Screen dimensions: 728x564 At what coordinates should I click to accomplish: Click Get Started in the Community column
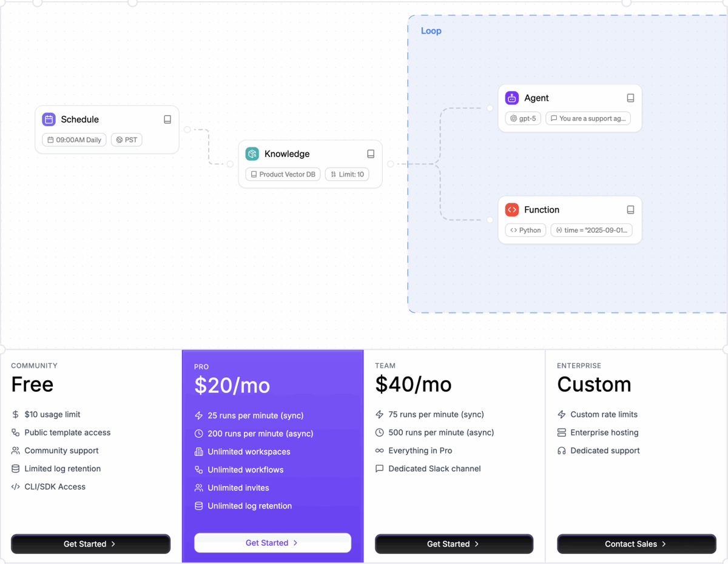(x=90, y=543)
